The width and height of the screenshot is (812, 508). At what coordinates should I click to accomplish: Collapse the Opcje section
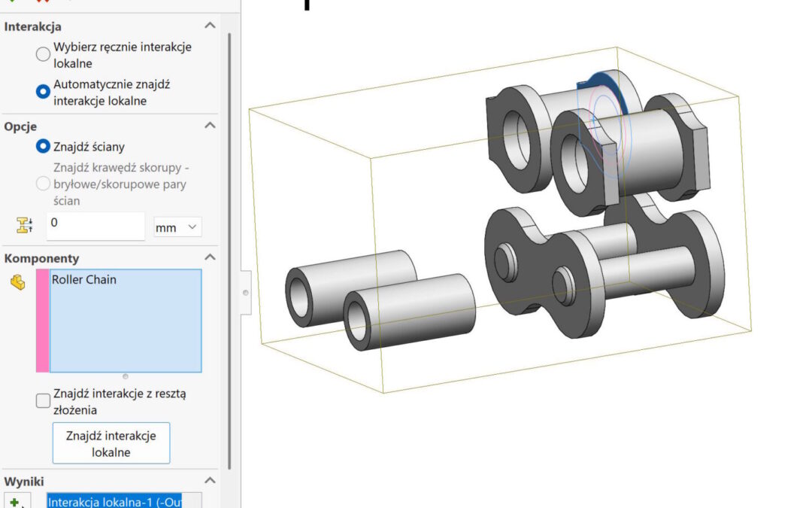(x=211, y=126)
